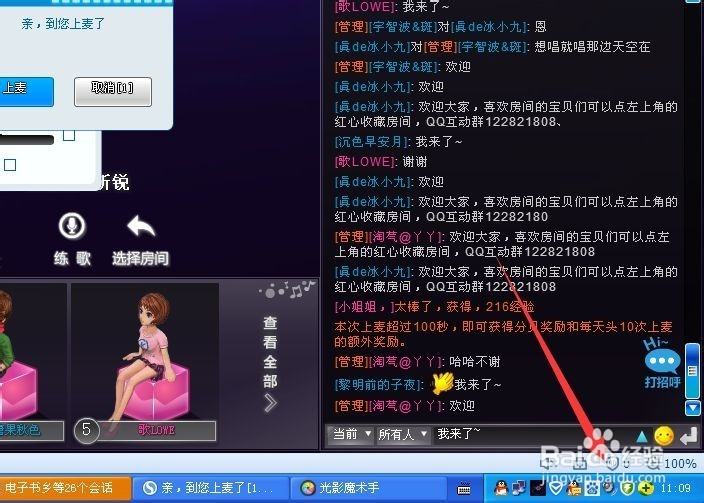The height and width of the screenshot is (503, 704).
Task: Click the waving hand emoji in chat
Action: click(442, 383)
